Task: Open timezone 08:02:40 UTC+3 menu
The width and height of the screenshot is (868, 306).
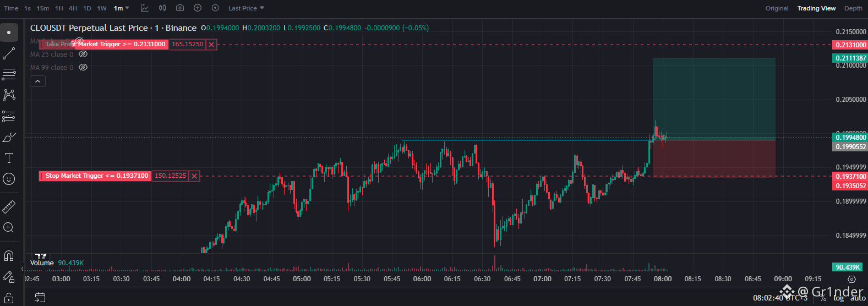Action: [780, 298]
